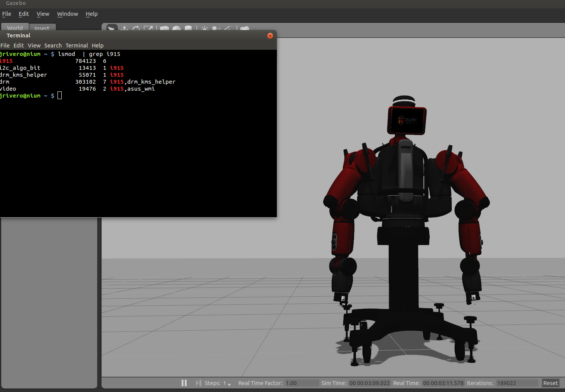Take a screenshot with camera icon

[x=245, y=29]
